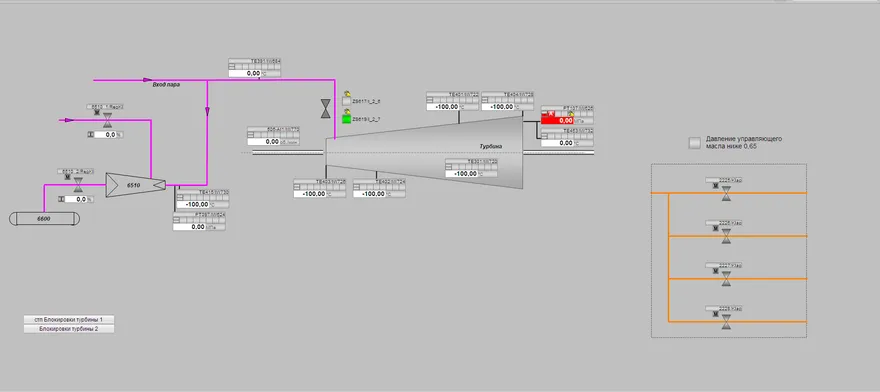The image size is (880, 392).
Task: Click the 0,00 °C value on the steam inlet line
Action: click(x=245, y=73)
